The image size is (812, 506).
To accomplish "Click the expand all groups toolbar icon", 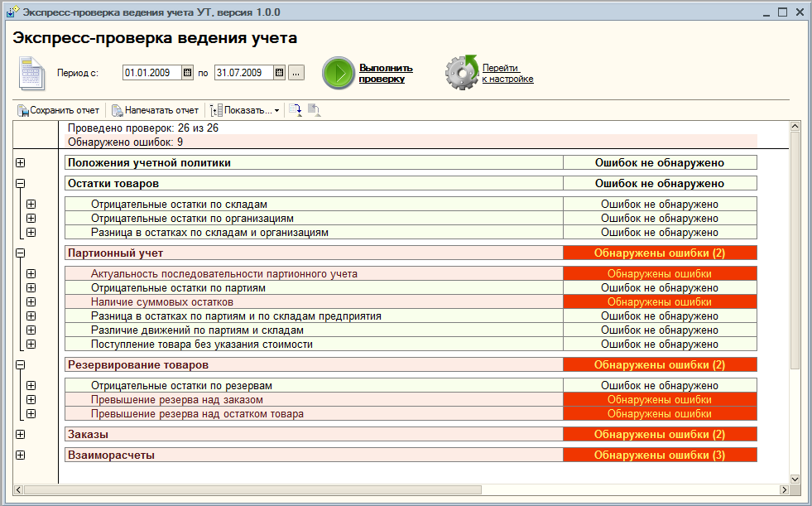I will (295, 110).
